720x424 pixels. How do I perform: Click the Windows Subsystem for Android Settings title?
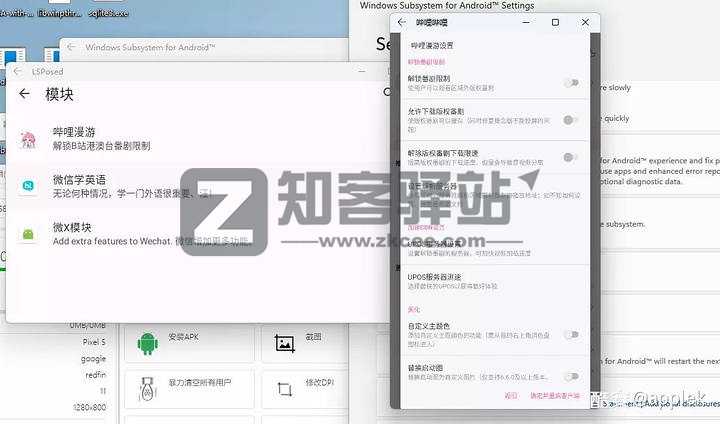(x=447, y=6)
